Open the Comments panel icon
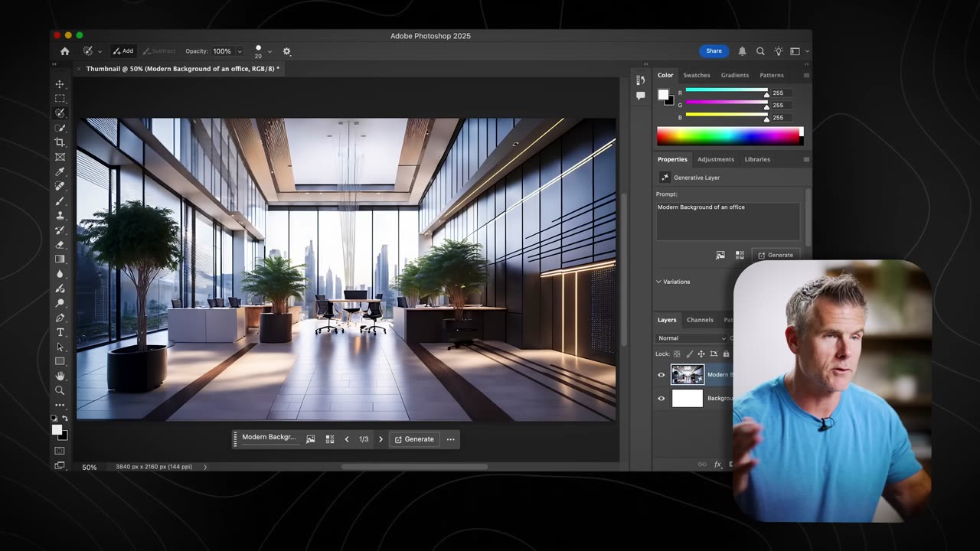Image resolution: width=980 pixels, height=551 pixels. (640, 96)
